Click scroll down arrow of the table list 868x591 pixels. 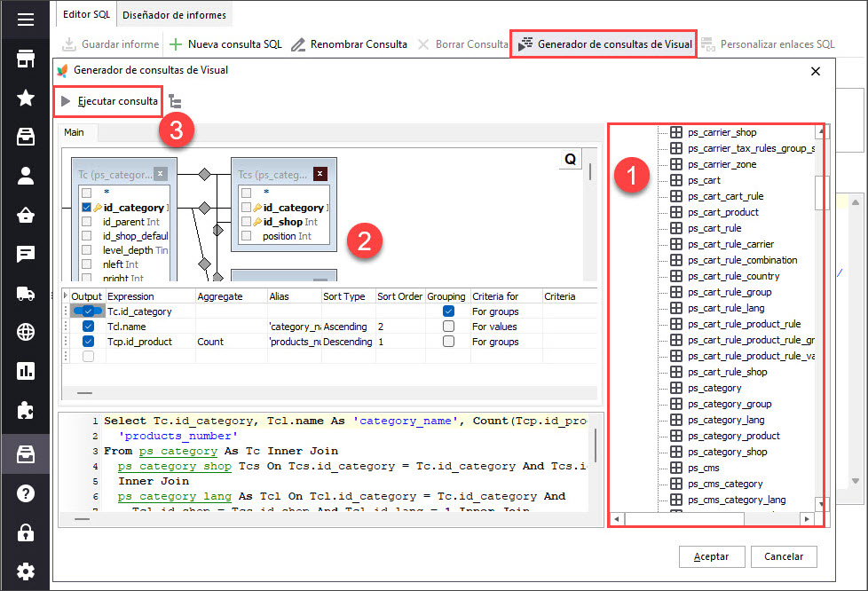(x=822, y=503)
